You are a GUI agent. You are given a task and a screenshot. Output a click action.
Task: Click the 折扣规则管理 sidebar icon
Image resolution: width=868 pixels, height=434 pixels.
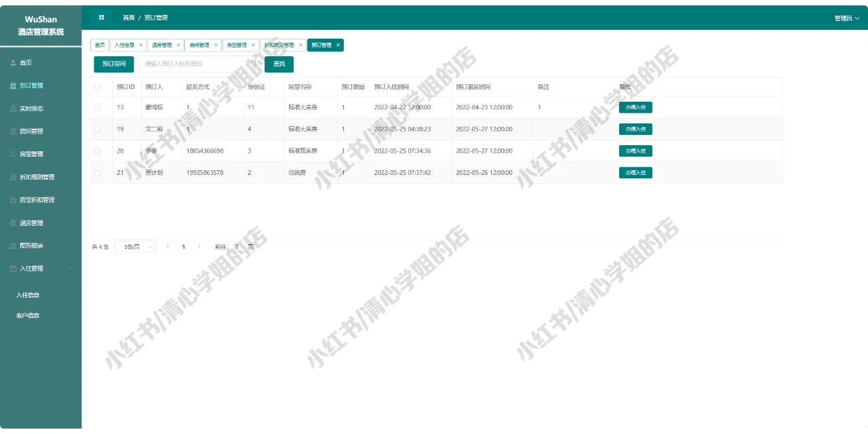point(14,177)
